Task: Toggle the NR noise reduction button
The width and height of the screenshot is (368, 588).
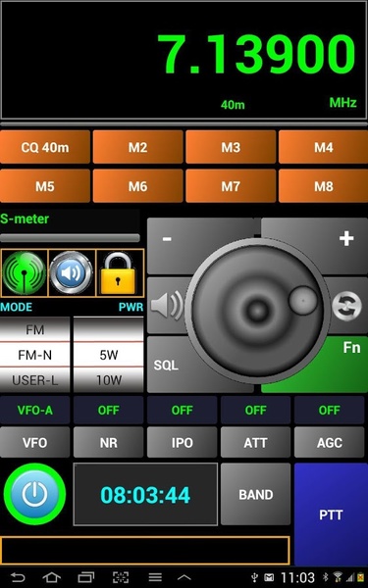Action: click(x=109, y=443)
